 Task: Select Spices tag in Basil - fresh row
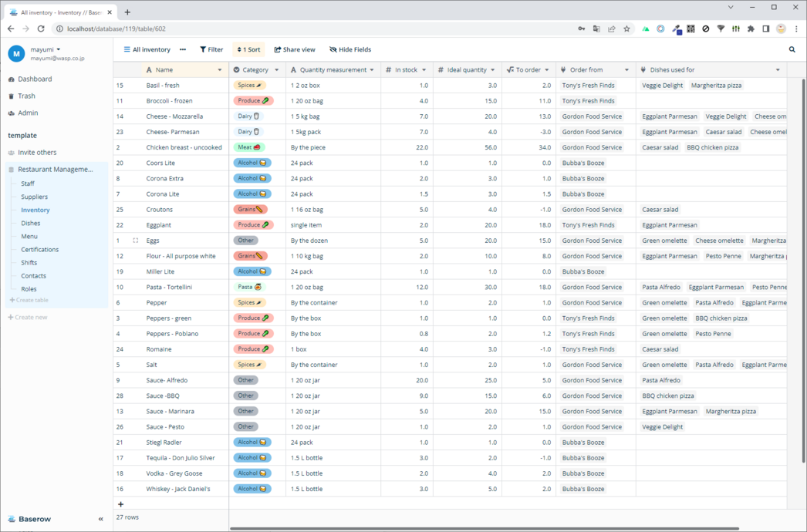(x=250, y=86)
